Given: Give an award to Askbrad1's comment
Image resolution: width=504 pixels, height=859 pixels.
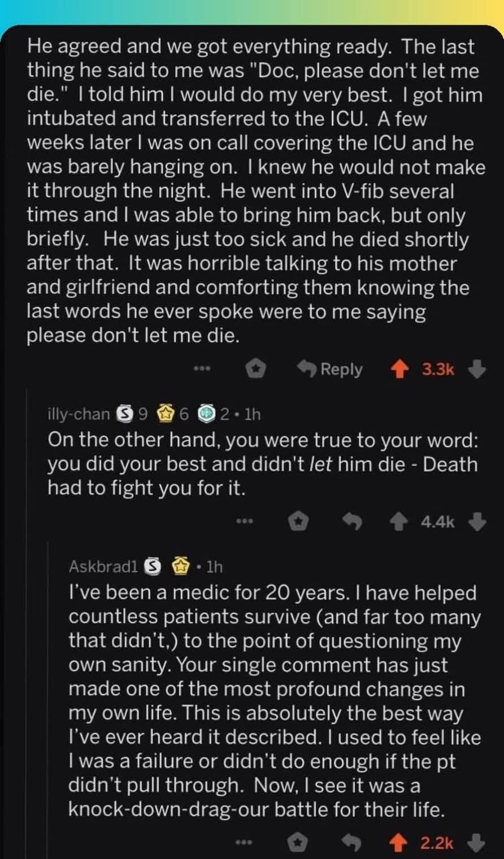Looking at the screenshot, I should pos(298,843).
